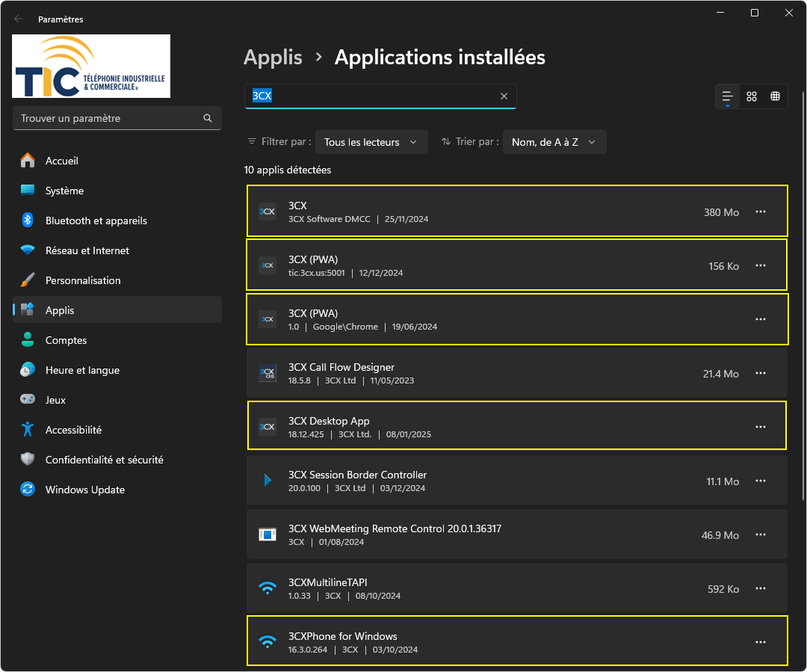Select the Personnalisation section

(117, 280)
